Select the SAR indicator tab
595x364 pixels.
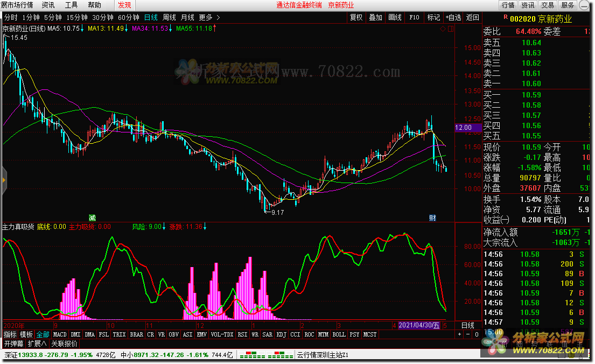[268, 334]
